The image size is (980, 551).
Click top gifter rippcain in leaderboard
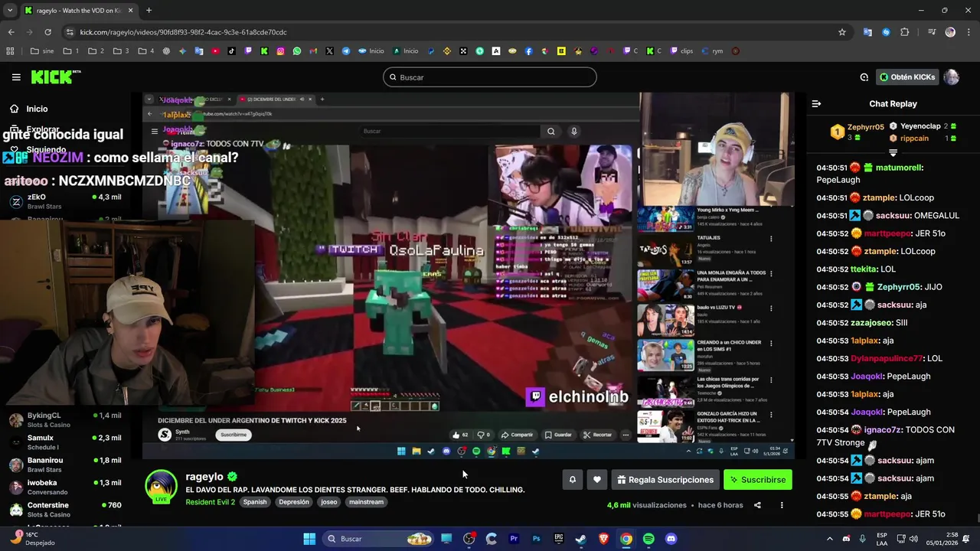[x=914, y=139]
